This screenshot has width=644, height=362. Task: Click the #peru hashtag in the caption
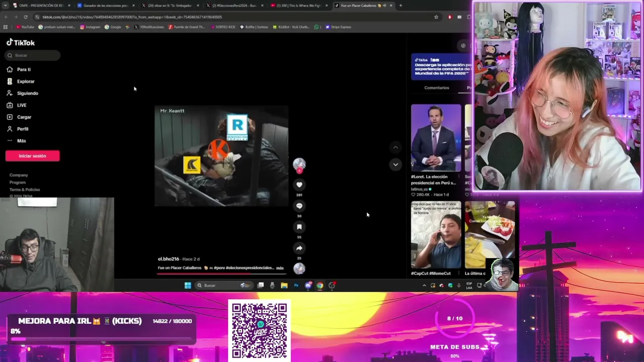(219, 268)
